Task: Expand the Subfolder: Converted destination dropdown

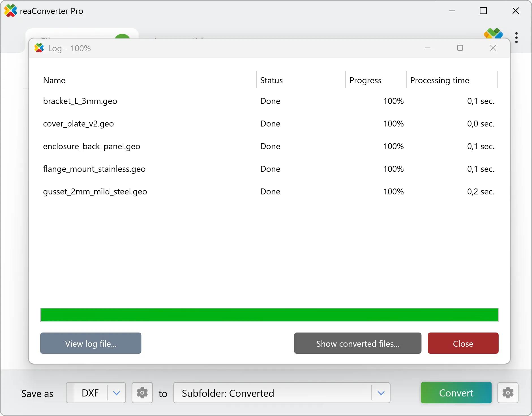Action: click(381, 393)
